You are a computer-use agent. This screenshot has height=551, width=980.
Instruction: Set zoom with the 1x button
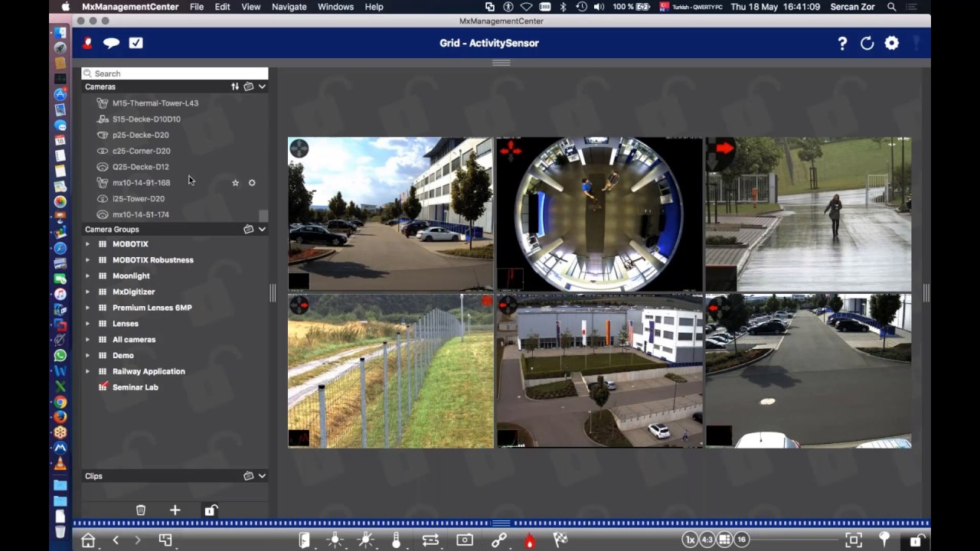691,540
